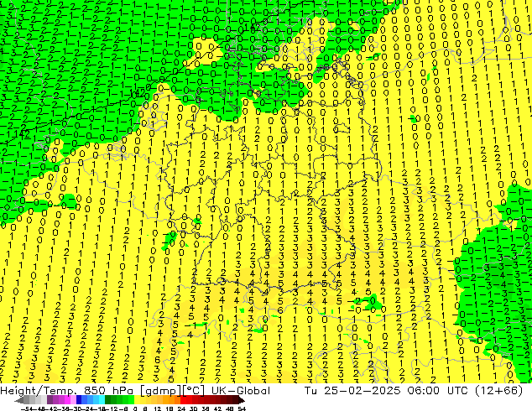Click the '48' legend value
The height and width of the screenshot is (411, 532).
(x=230, y=408)
